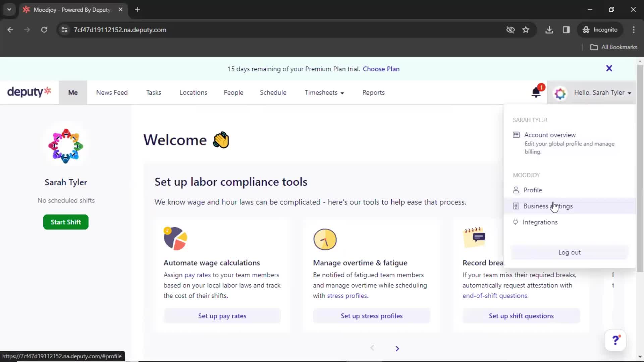Select the Reports navigation tab
The height and width of the screenshot is (362, 644).
tap(373, 93)
